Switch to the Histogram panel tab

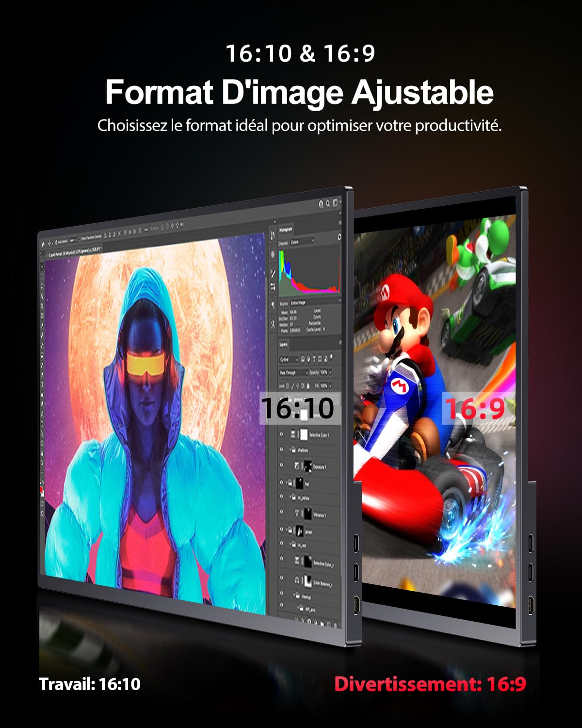[286, 230]
